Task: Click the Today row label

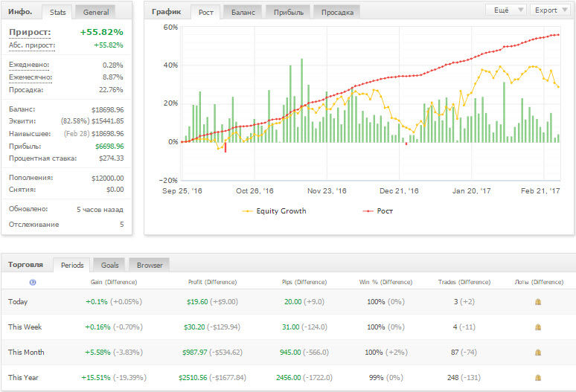Action: tap(18, 302)
